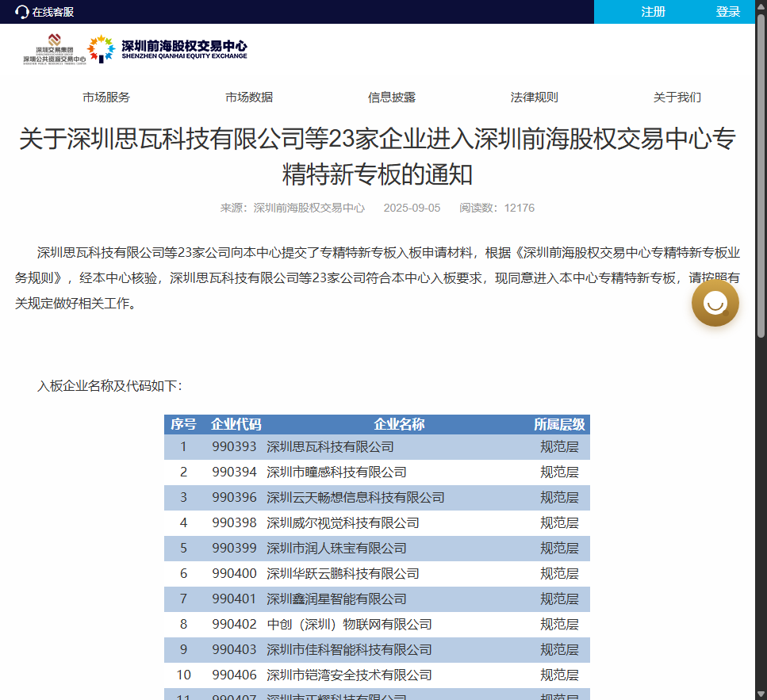Click company code 990396

(234, 498)
